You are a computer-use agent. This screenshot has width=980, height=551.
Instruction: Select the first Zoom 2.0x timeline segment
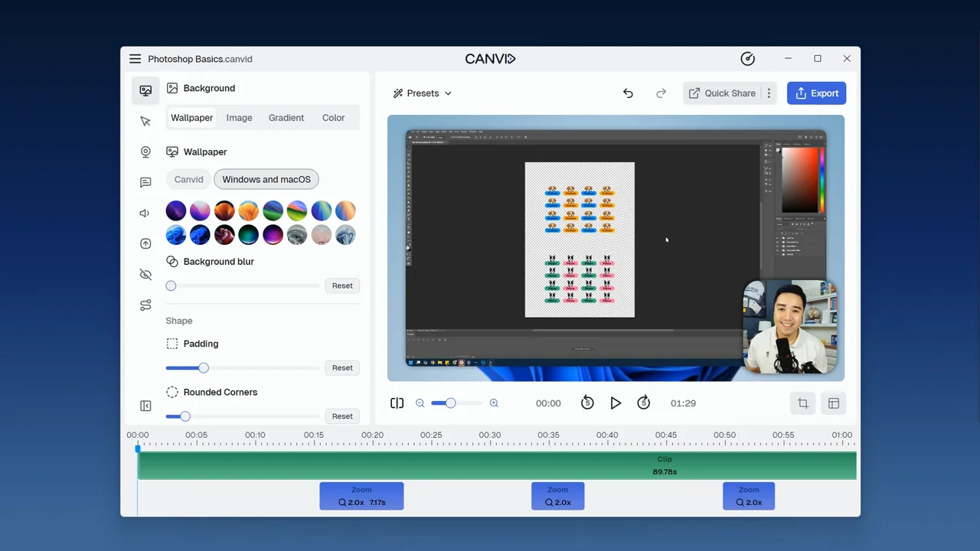coord(361,496)
